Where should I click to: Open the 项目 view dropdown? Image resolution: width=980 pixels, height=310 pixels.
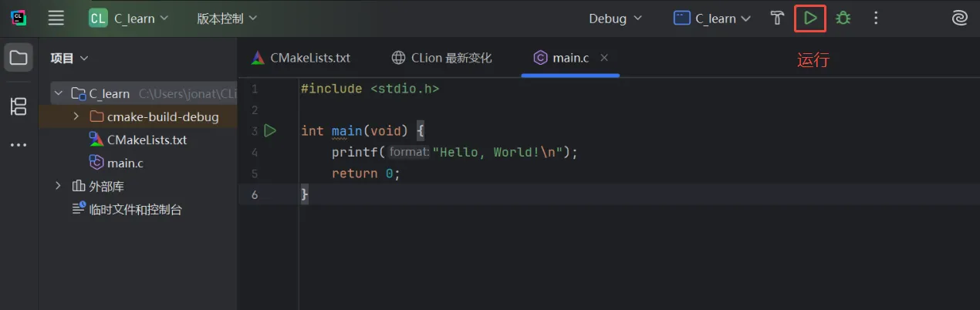69,58
